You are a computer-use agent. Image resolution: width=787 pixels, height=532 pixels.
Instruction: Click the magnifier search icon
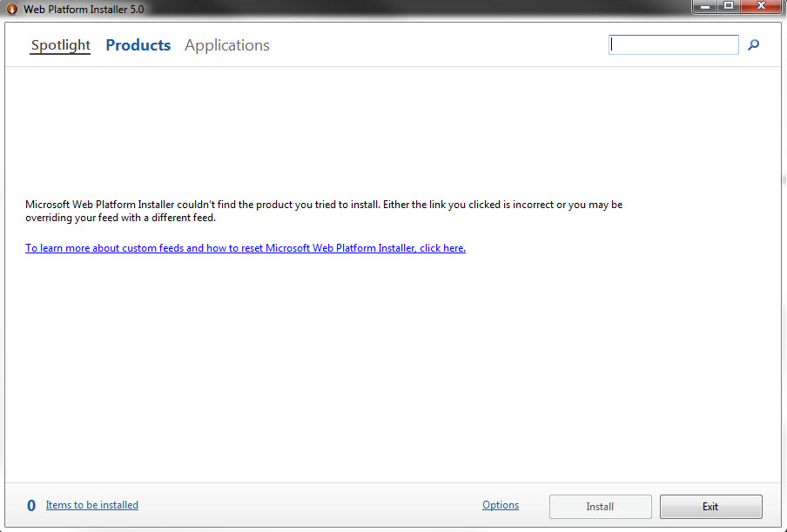pyautogui.click(x=753, y=45)
